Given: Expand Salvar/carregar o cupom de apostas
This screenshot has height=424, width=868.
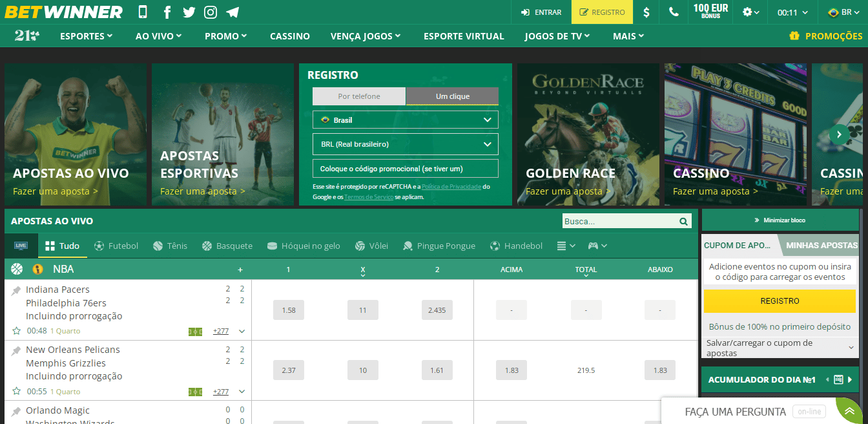Looking at the screenshot, I should point(780,348).
